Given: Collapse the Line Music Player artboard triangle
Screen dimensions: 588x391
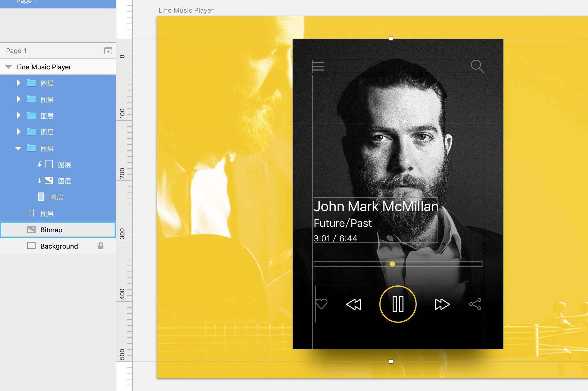Looking at the screenshot, I should point(8,67).
